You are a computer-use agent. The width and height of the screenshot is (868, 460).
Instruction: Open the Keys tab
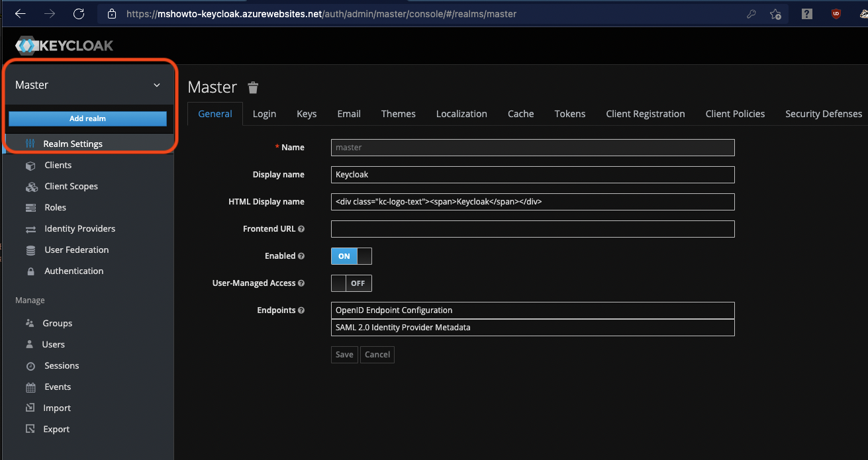pos(307,114)
